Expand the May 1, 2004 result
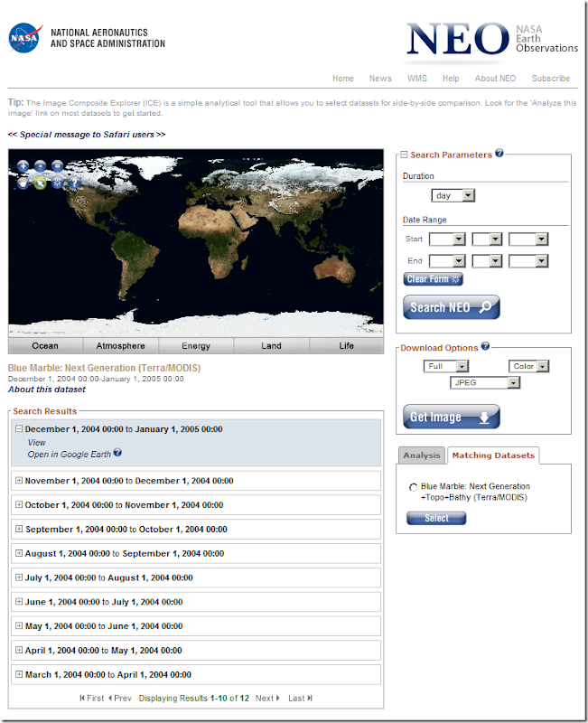588x723 pixels. [19, 625]
